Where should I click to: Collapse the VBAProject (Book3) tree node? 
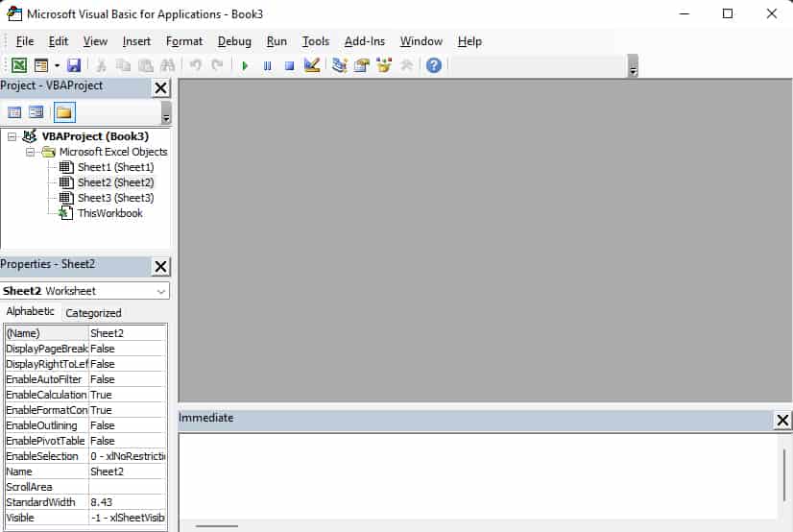(x=12, y=136)
